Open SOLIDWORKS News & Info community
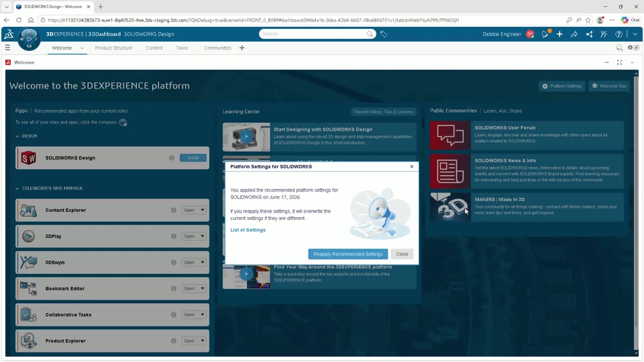Viewport: 644px width, 362px height. tap(527, 171)
